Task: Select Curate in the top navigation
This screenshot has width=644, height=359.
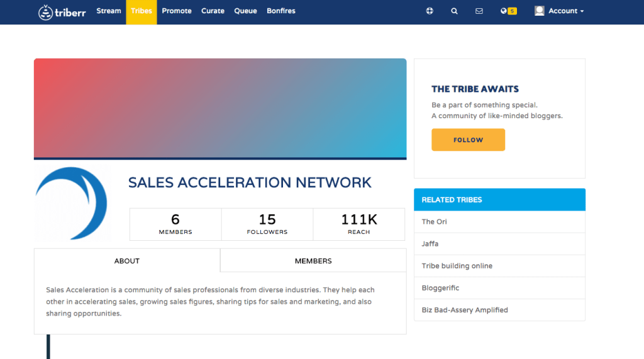Action: (213, 11)
